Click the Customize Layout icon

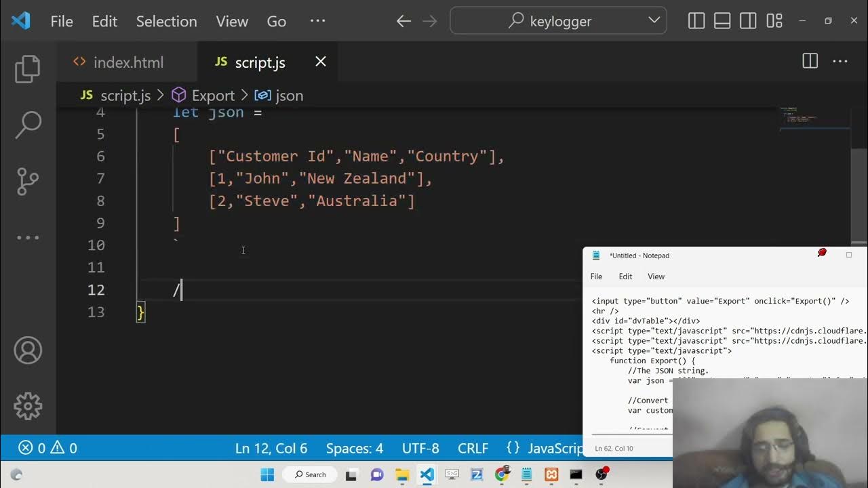pyautogui.click(x=774, y=21)
